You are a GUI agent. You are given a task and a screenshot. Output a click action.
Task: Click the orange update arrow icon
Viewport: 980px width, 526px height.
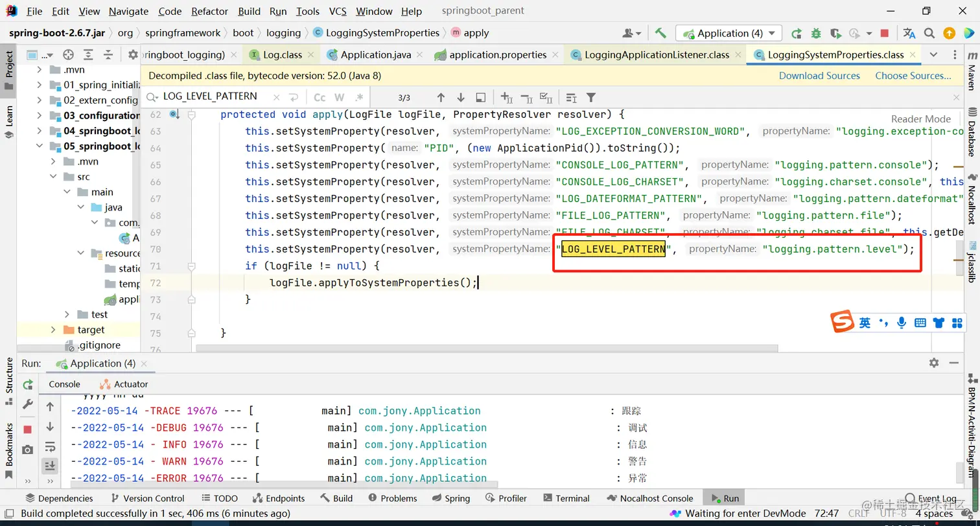pyautogui.click(x=949, y=33)
